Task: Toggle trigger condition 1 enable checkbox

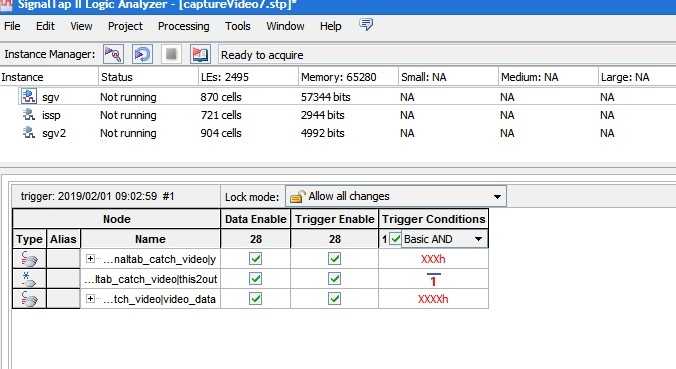Action: click(395, 239)
